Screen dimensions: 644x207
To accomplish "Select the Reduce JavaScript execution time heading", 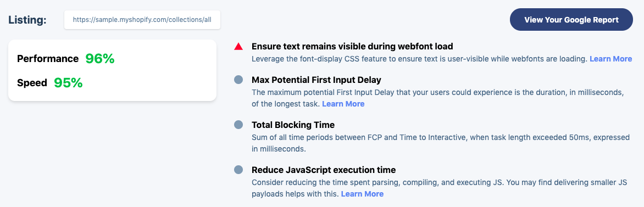I will coord(324,170).
